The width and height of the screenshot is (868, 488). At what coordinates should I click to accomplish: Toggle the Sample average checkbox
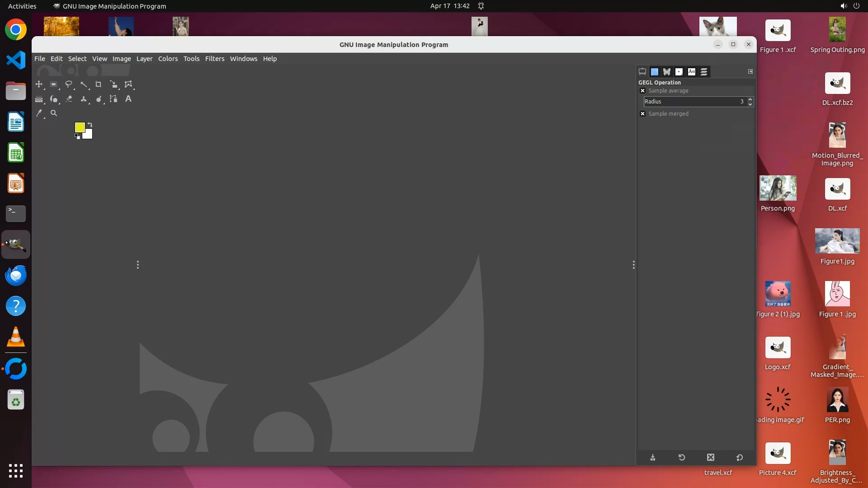[x=642, y=91]
